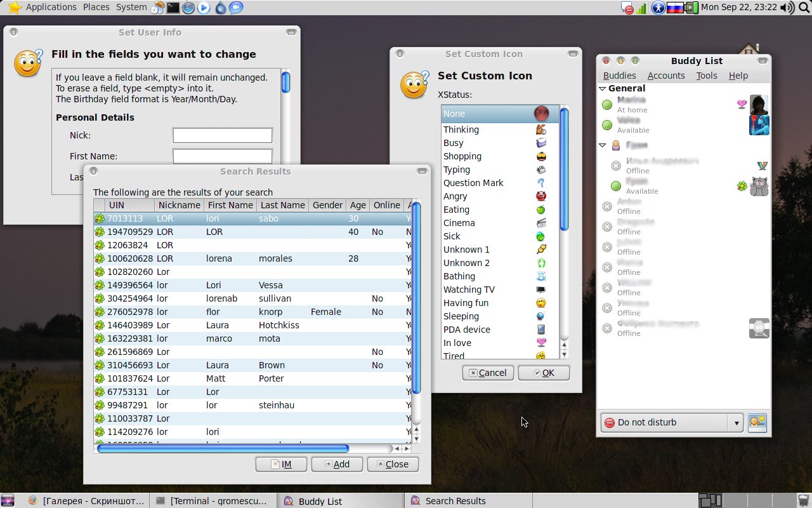Open the trash icon in the bottom panel
The width and height of the screenshot is (812, 508).
pos(802,500)
